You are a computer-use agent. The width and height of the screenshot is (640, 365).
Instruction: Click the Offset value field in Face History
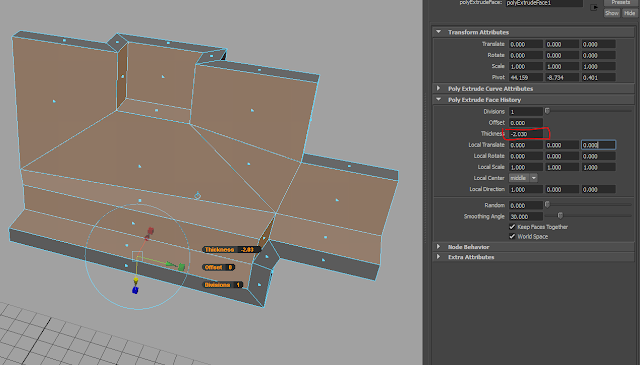[x=526, y=123]
